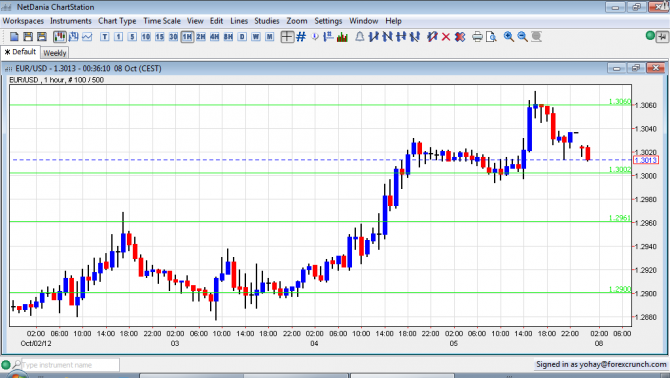Viewport: 670px width, 378px height.
Task: Open the View menu
Action: click(x=195, y=21)
